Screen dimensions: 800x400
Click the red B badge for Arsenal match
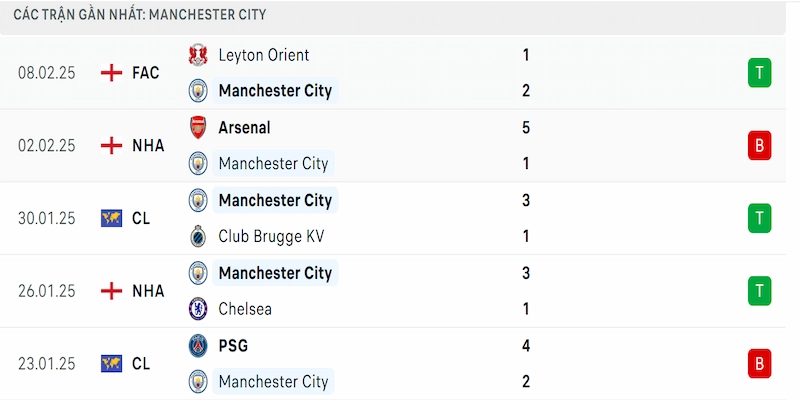pos(760,145)
